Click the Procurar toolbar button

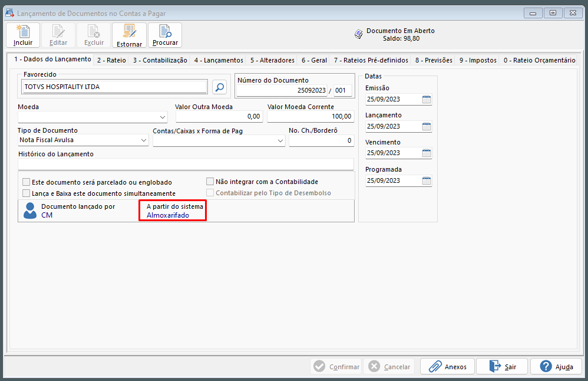(x=165, y=35)
